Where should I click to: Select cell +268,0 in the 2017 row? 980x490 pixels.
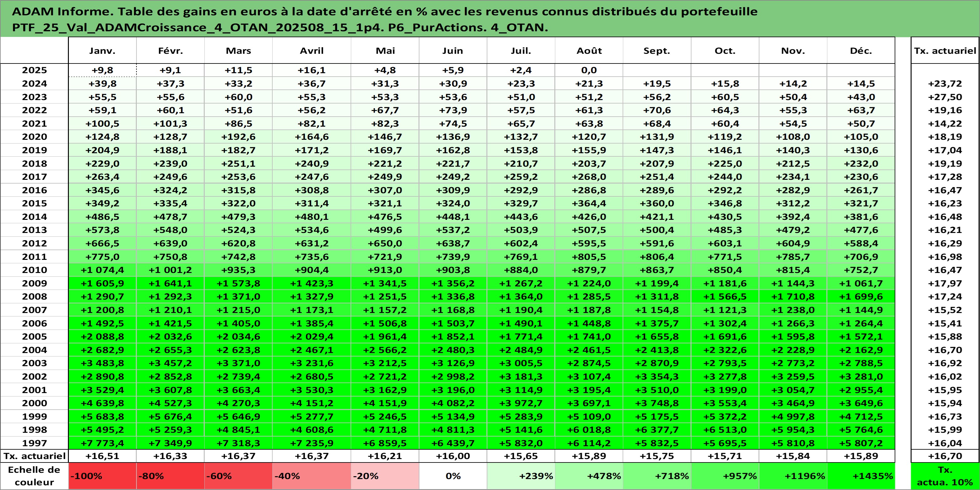(589, 177)
